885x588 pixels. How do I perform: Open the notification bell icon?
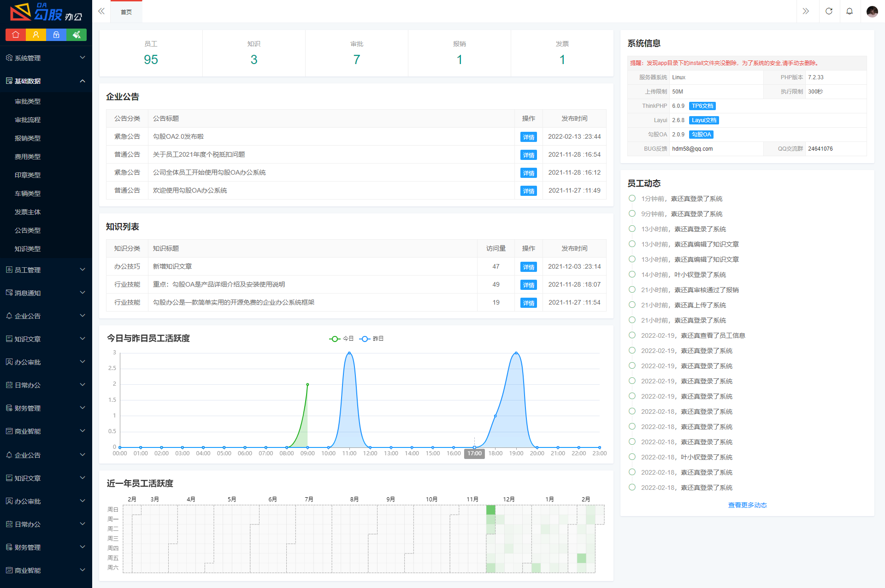[850, 11]
